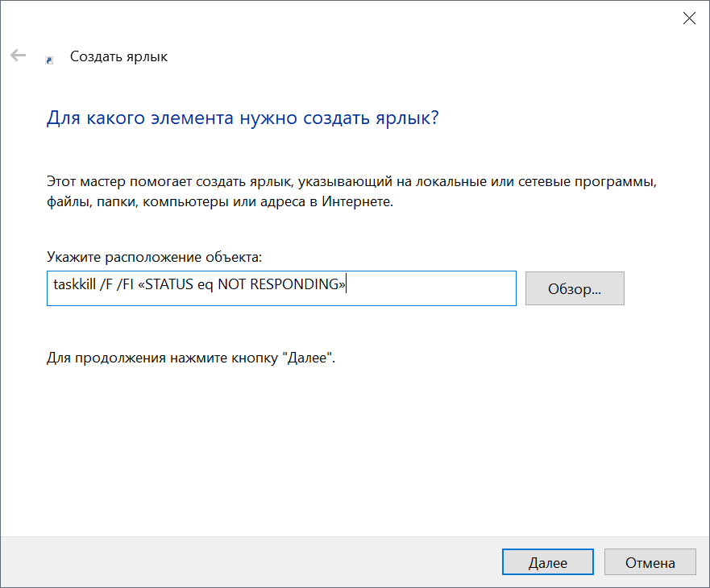Click the hint "Для продолжения нажмите кнопку Далее"
Screen dimensions: 710x588
190,358
